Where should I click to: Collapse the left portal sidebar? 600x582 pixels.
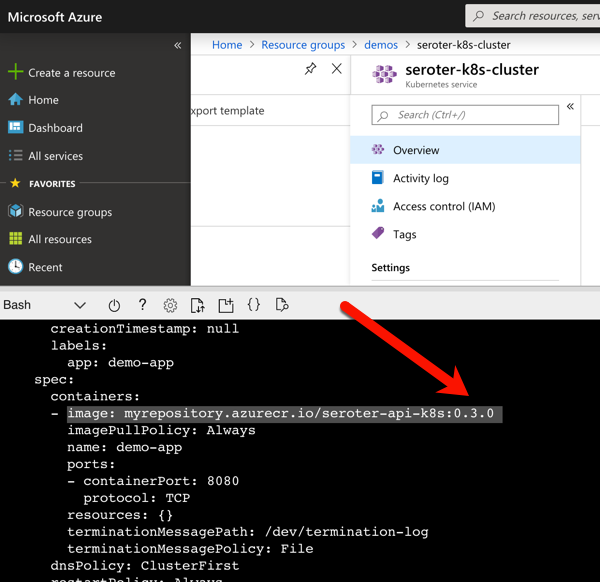point(178,45)
